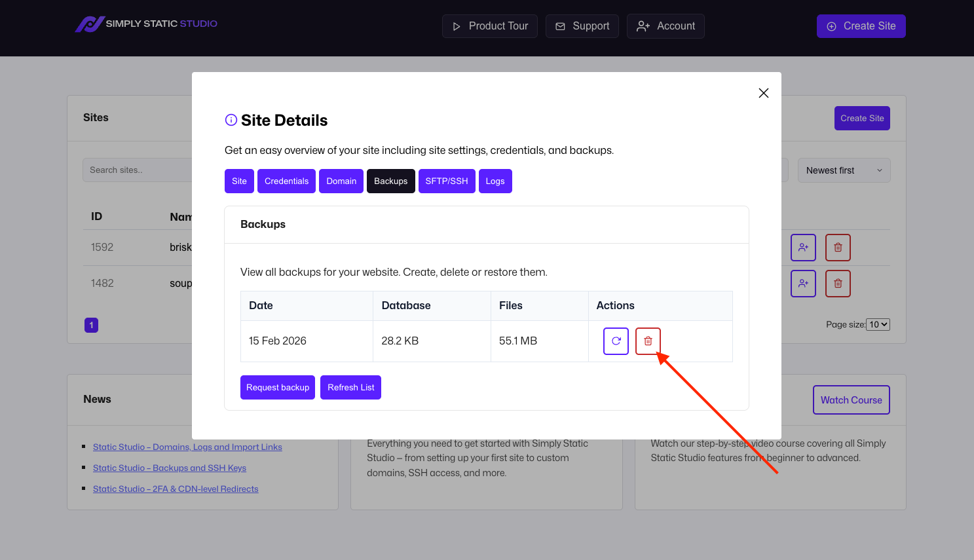Open the Account menu
Viewport: 974px width, 560px height.
point(665,26)
